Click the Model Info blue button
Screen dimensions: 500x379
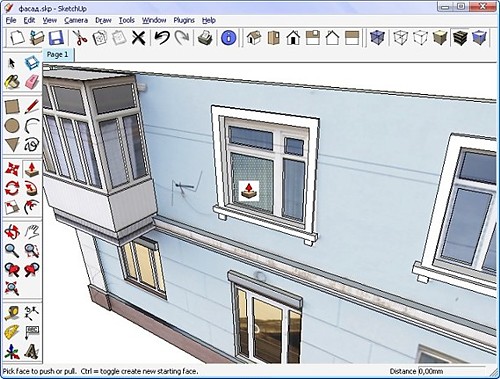pyautogui.click(x=229, y=37)
